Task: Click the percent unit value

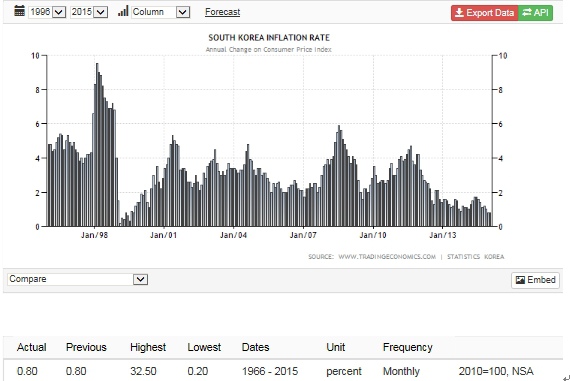Action: point(344,372)
